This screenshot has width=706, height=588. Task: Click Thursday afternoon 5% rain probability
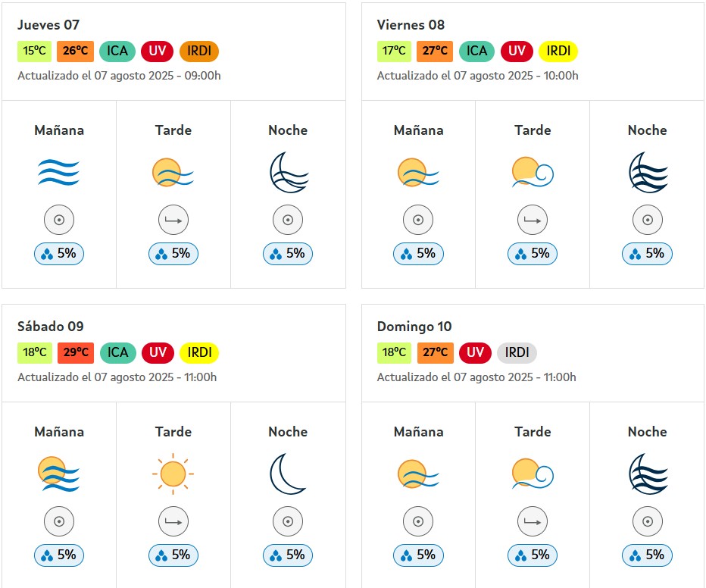point(173,254)
